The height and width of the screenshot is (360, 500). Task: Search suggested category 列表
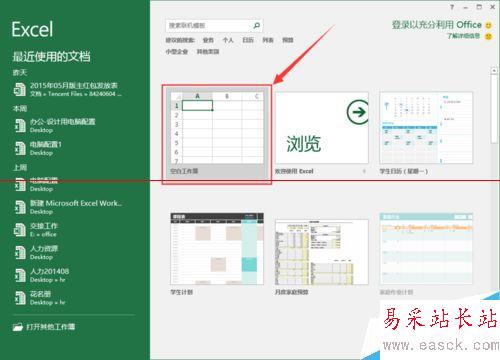point(268,40)
